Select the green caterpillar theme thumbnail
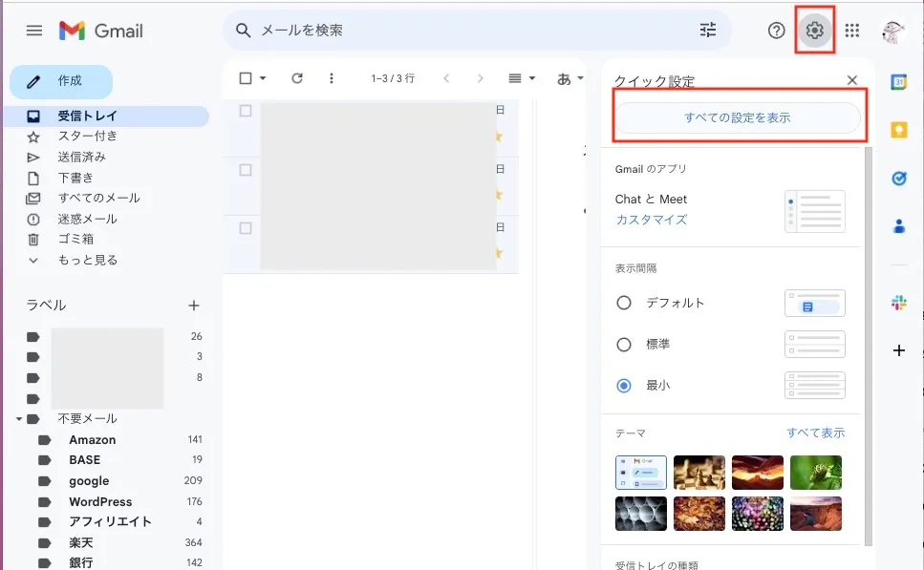 [x=816, y=473]
